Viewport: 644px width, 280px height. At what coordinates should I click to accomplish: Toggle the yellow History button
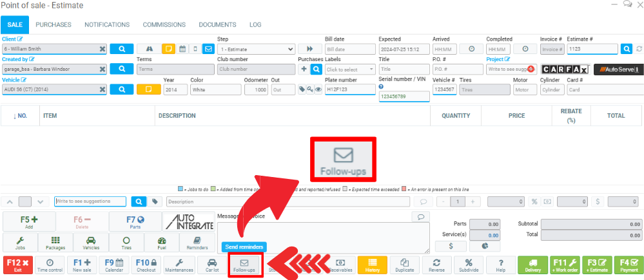pyautogui.click(x=372, y=265)
